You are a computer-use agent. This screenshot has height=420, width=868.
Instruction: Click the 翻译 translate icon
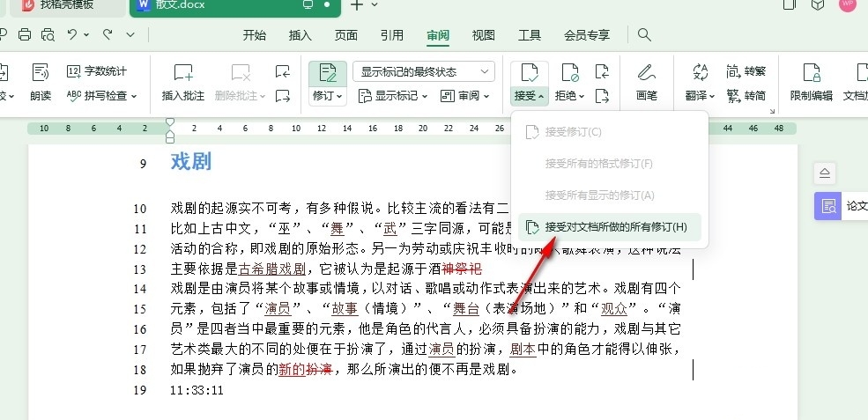(x=701, y=72)
